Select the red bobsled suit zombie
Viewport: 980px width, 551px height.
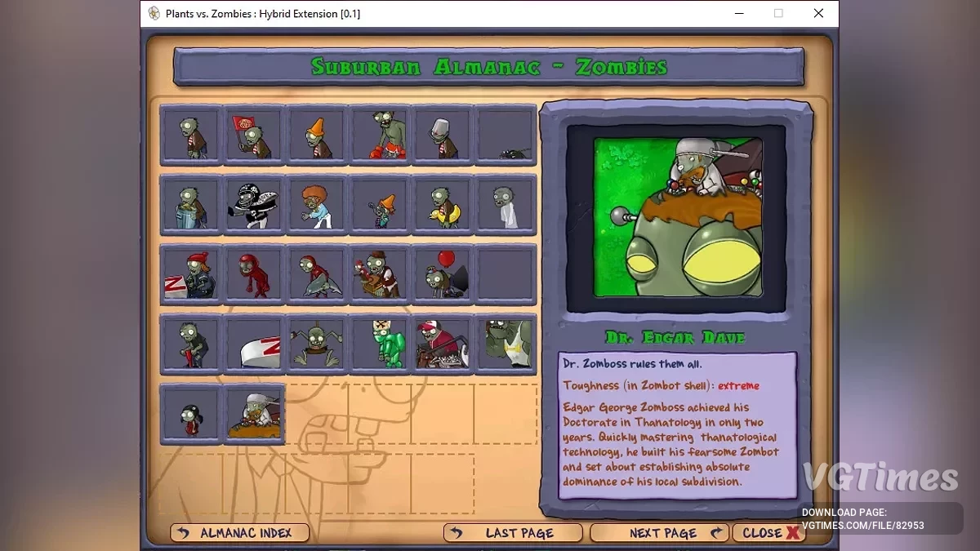[x=254, y=275]
